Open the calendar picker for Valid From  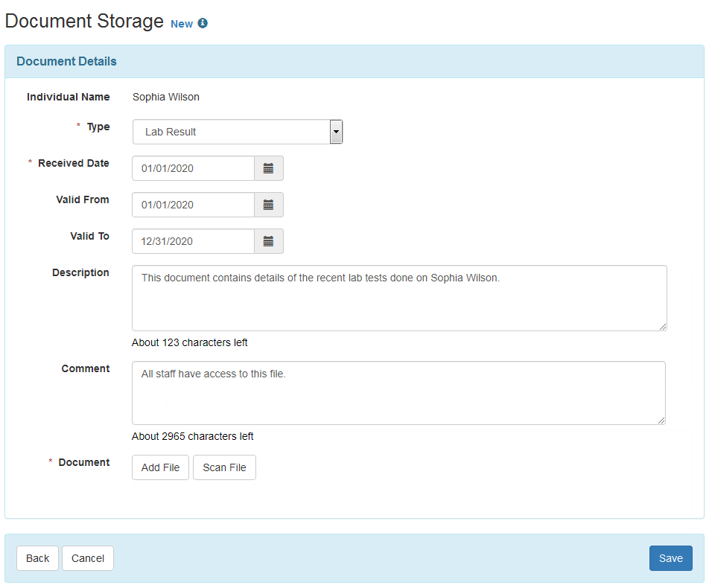[x=268, y=204]
